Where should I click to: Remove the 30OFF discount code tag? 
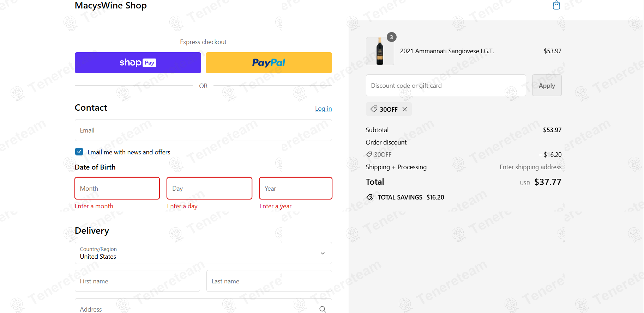(405, 109)
